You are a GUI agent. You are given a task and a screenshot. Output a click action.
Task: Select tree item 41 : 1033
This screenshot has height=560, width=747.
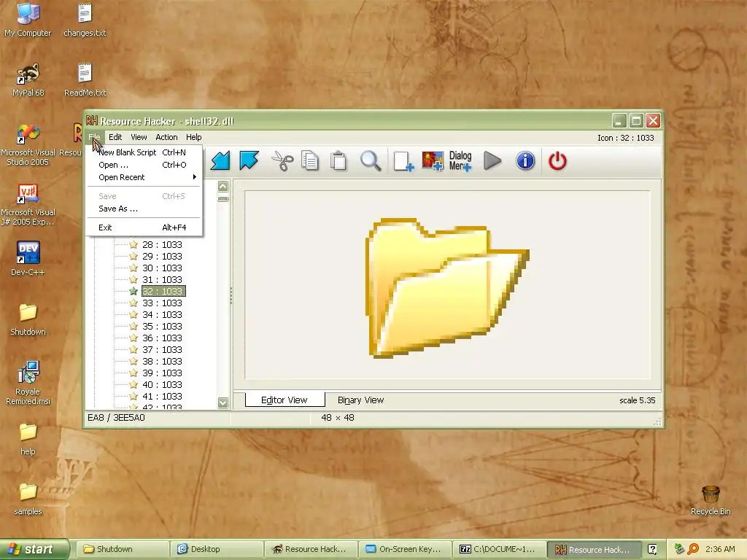162,396
